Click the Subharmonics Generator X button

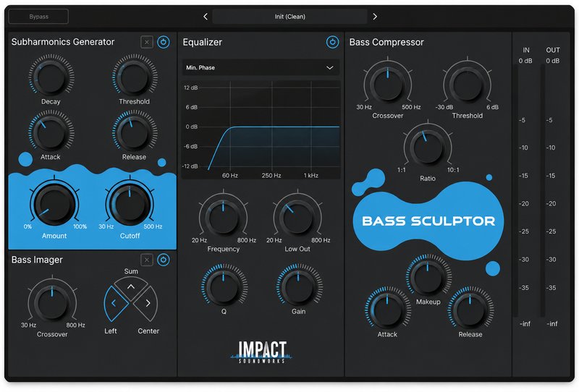coord(147,42)
